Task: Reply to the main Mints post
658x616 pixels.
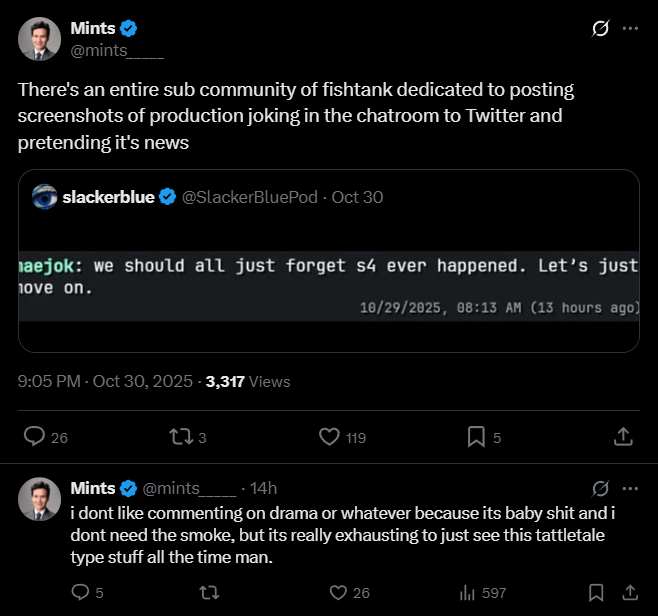Action: [x=34, y=437]
